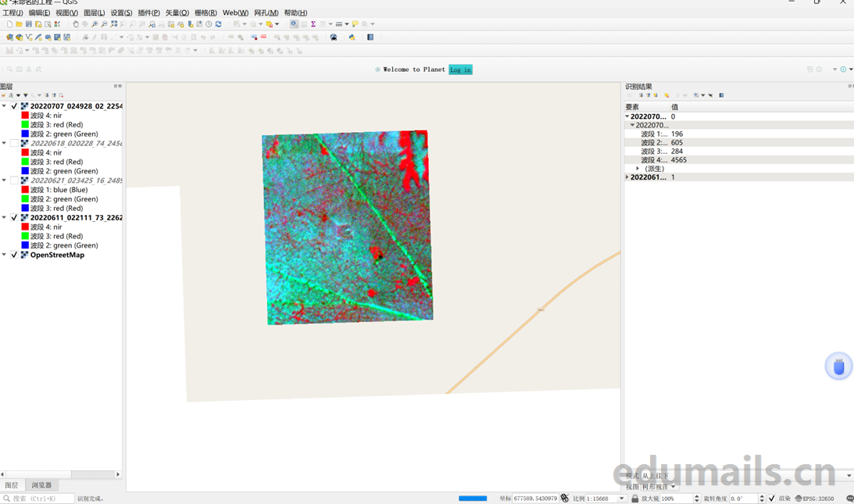Click the Zoom In magnifier tool
Screen dimensions: 854x504
95,24
